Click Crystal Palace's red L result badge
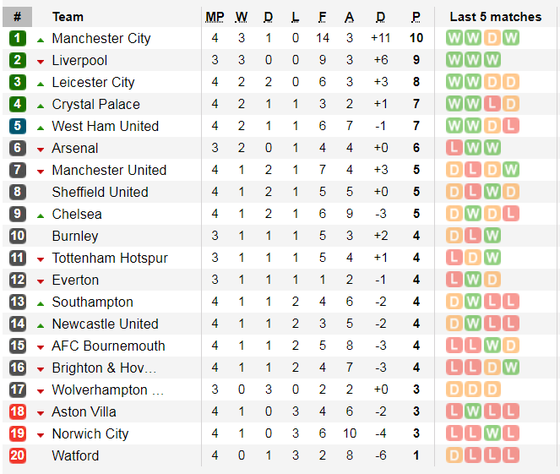The image size is (560, 474). click(x=492, y=104)
